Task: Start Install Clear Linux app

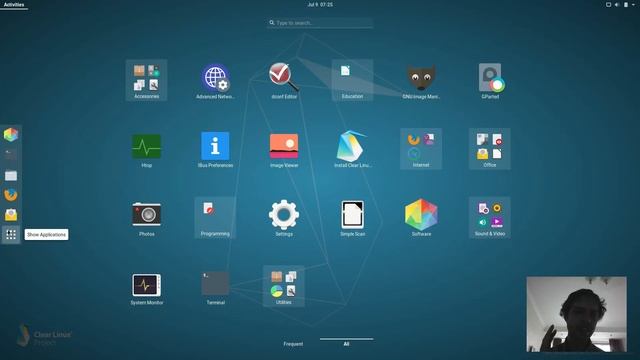Action: [352, 149]
